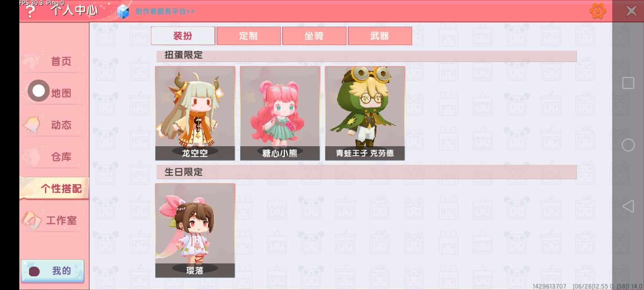
Task: Switch to the 坐骑 tab
Action: pos(314,36)
